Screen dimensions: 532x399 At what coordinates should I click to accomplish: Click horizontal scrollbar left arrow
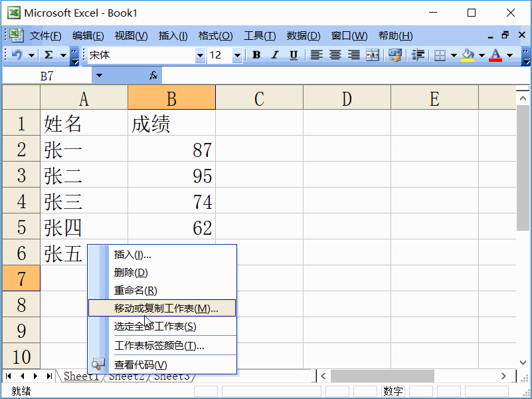(x=323, y=376)
